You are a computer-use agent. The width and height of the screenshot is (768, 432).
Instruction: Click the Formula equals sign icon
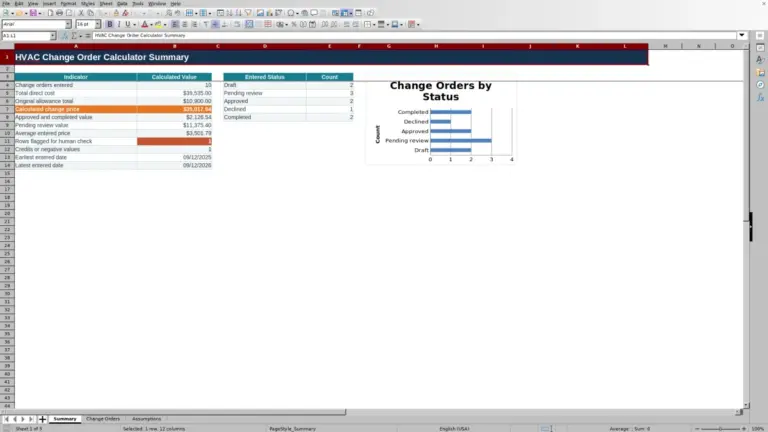point(88,35)
